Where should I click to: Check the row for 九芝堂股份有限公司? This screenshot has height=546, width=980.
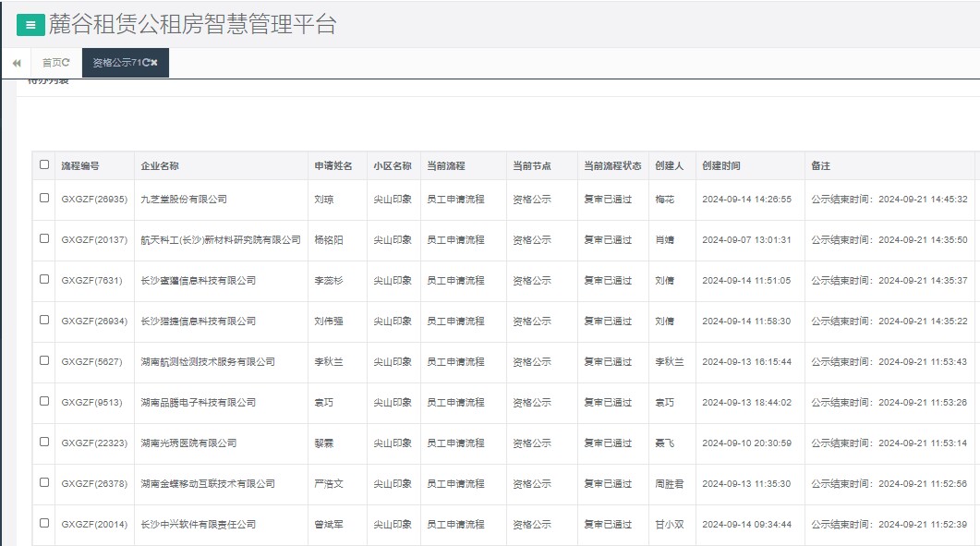point(42,200)
